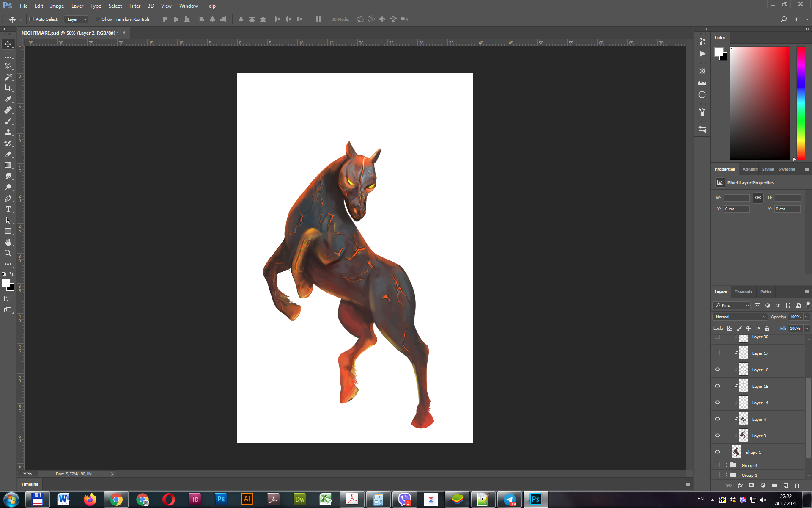Click the search icon in options bar

[x=783, y=19]
